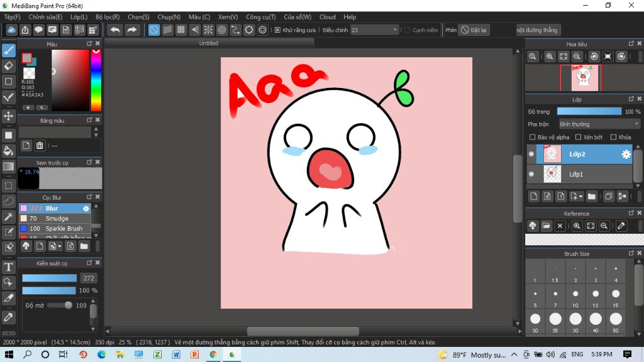Viewport: 644px width, 362px height.
Task: Click horizontal canvas scrollbar
Action: (303, 331)
